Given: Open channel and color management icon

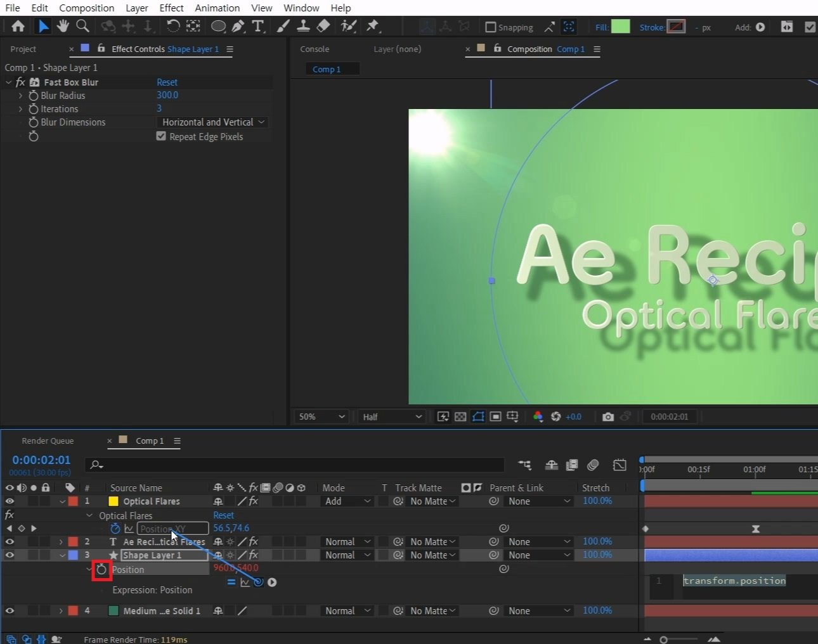Looking at the screenshot, I should [x=538, y=416].
